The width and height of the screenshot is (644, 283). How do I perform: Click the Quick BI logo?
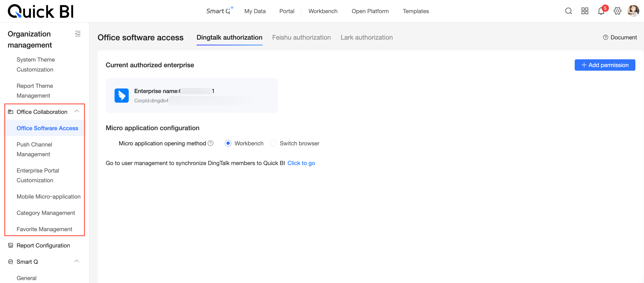[x=41, y=11]
